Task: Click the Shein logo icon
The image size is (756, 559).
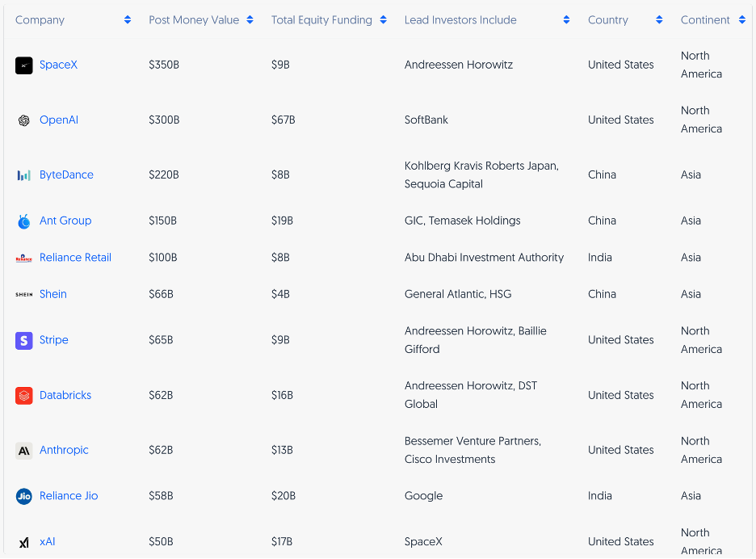Action: pos(24,295)
